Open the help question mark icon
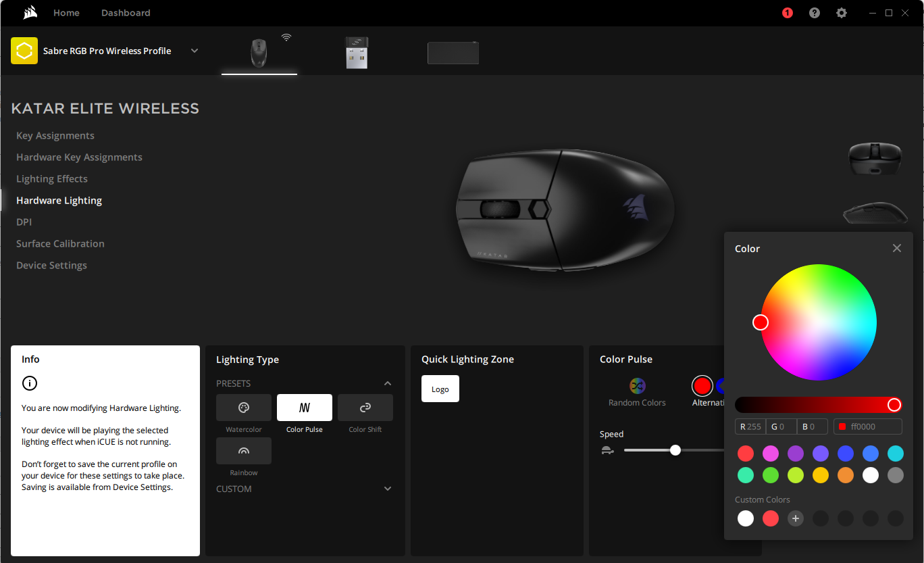This screenshot has width=924, height=563. [815, 13]
